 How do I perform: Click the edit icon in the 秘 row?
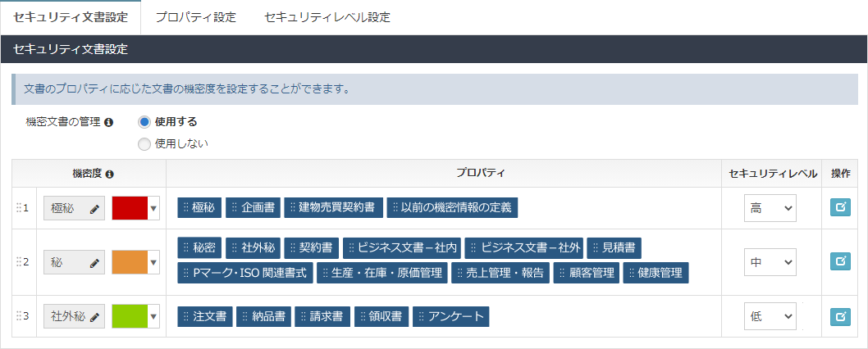pyautogui.click(x=840, y=261)
